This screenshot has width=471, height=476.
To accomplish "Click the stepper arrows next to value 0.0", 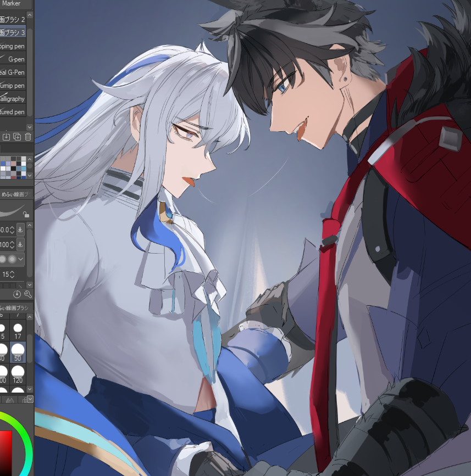I will [12, 230].
